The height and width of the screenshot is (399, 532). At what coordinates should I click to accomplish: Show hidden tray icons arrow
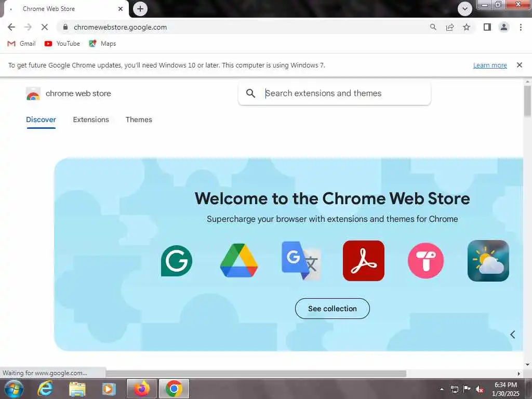[x=442, y=389]
